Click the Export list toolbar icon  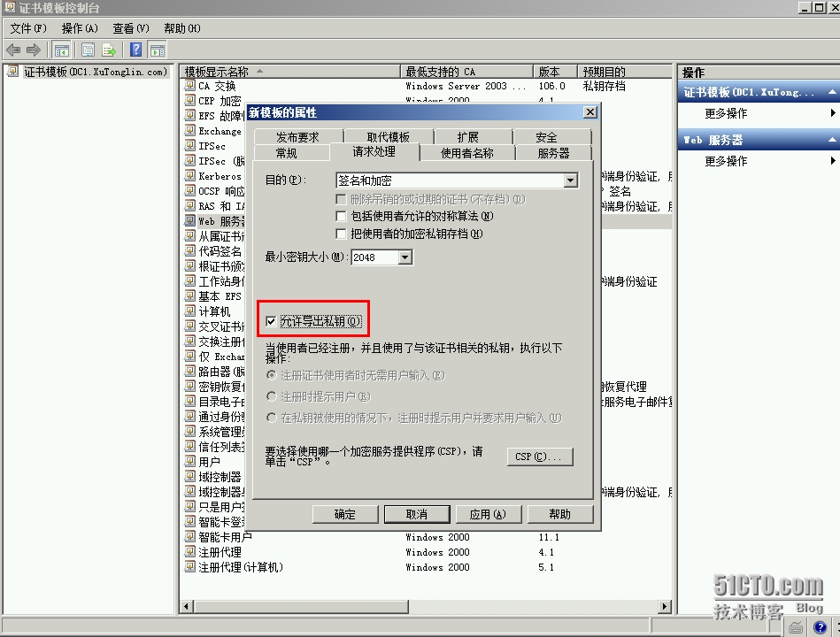109,50
